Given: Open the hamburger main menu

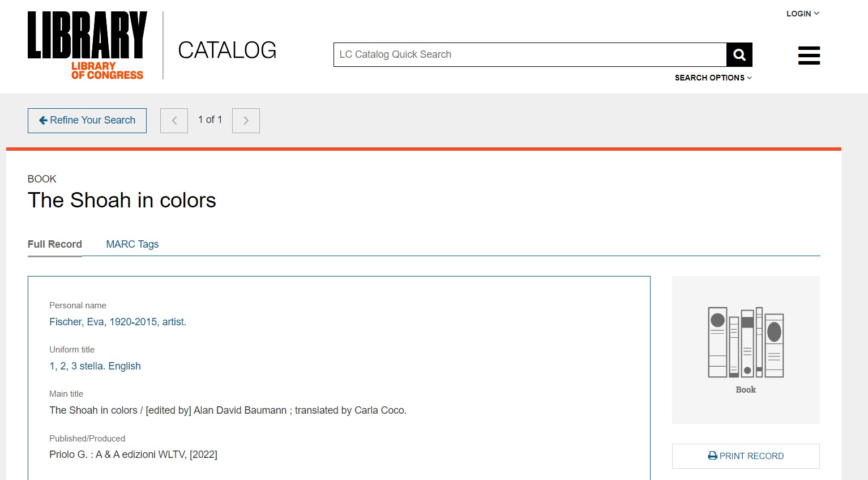Looking at the screenshot, I should [x=809, y=56].
